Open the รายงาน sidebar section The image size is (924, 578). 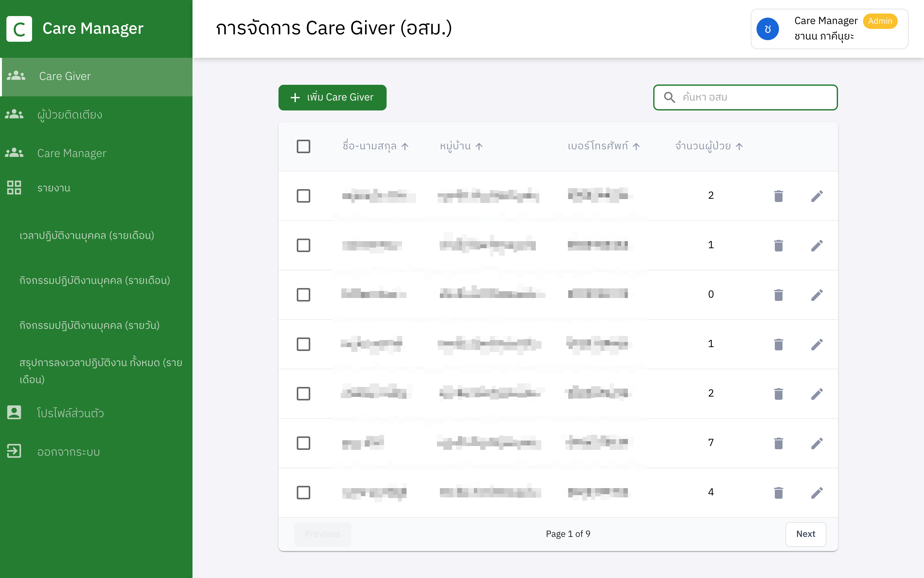click(x=96, y=188)
